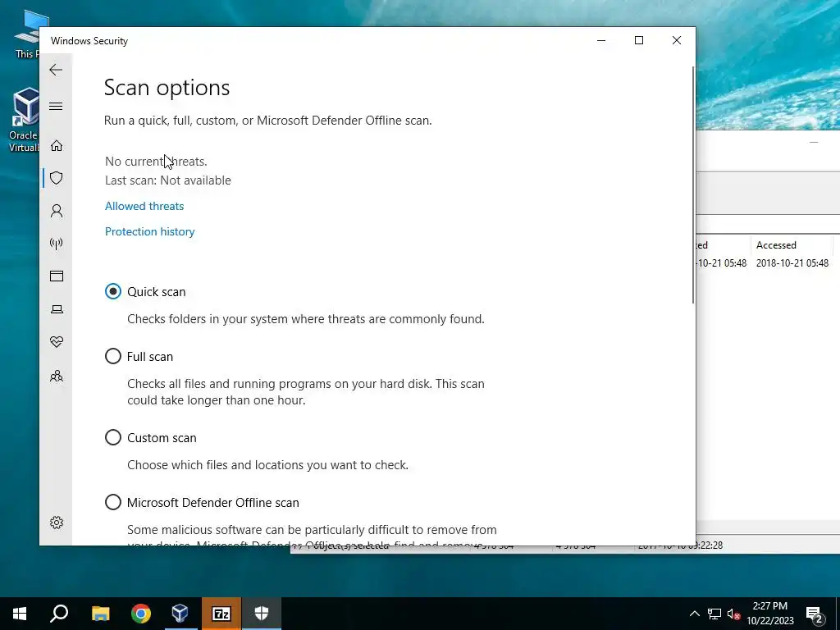Show hidden system tray icons
Viewport: 840px width, 630px height.
694,614
